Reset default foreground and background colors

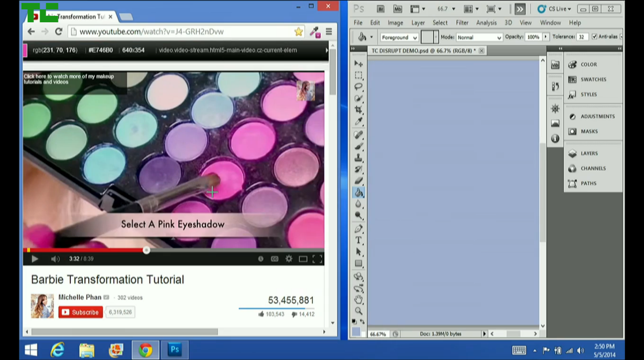coord(354,322)
